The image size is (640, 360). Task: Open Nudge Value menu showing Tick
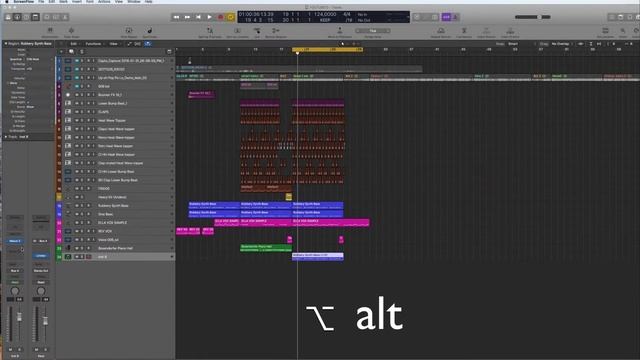373,31
